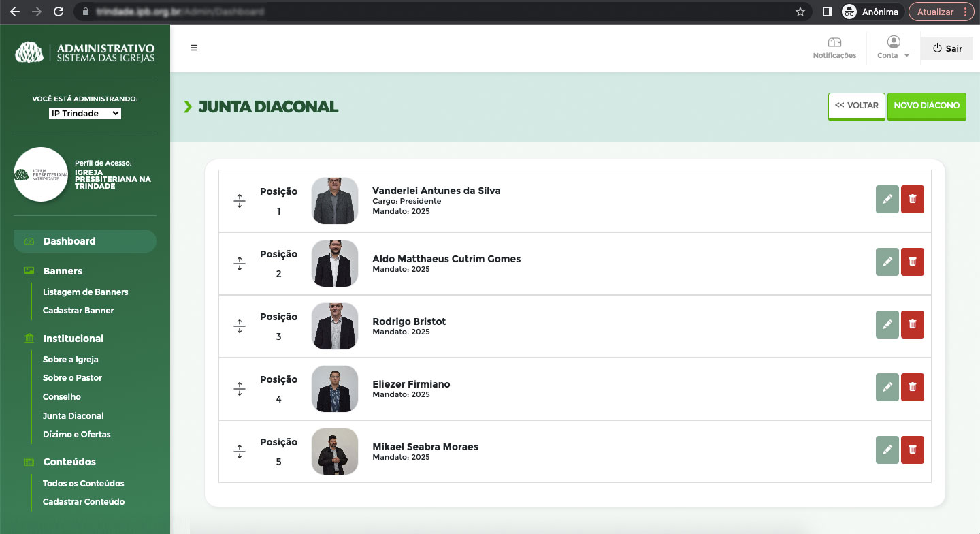This screenshot has width=980, height=534.
Task: Open the Chrome three-dot menu beside Atualizar
Action: point(965,12)
